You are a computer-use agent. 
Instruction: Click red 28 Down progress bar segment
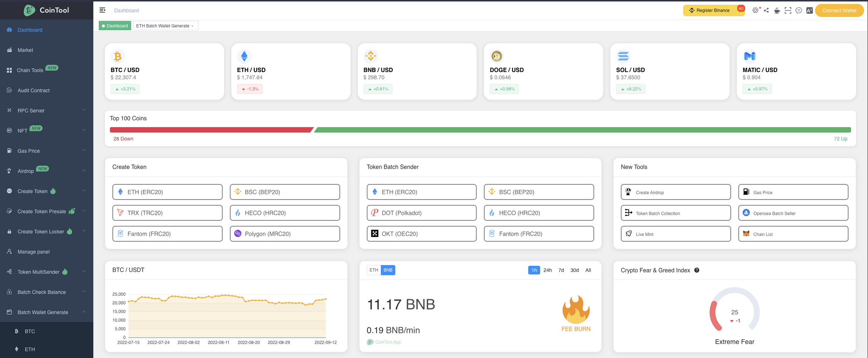pyautogui.click(x=211, y=130)
